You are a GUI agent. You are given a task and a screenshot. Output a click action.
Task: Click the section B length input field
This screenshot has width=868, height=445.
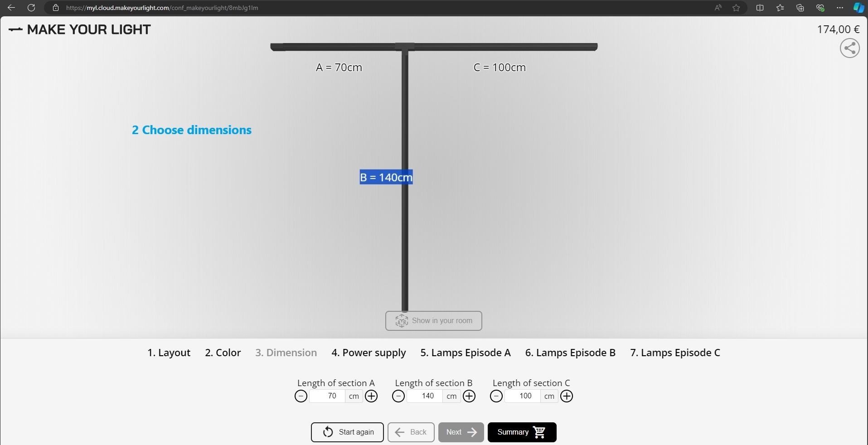click(x=425, y=396)
